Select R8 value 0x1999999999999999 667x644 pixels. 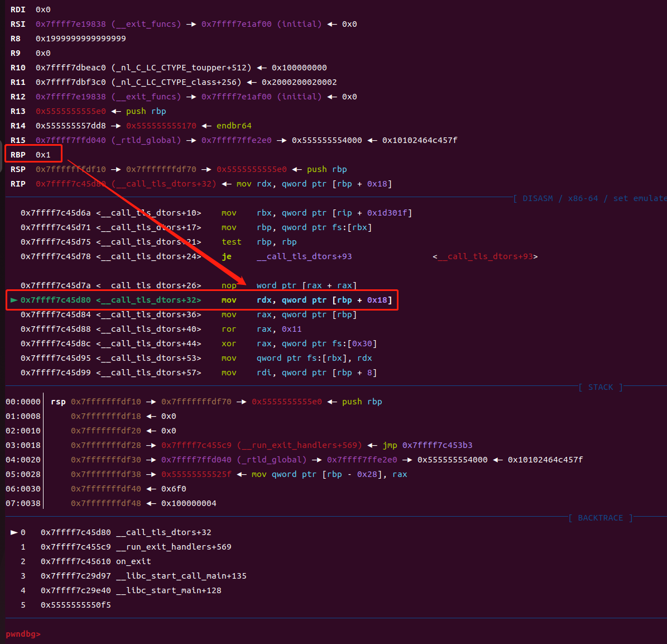click(81, 39)
